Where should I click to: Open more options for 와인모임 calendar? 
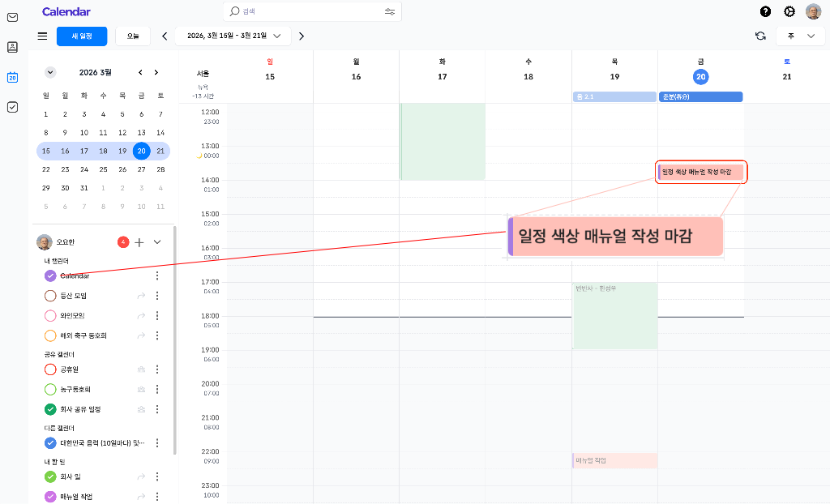[157, 315]
